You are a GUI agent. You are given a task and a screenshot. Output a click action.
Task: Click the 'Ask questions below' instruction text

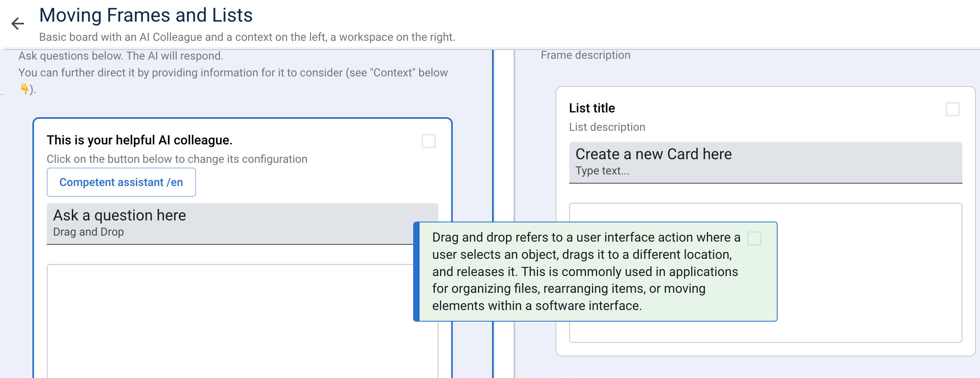coord(121,56)
